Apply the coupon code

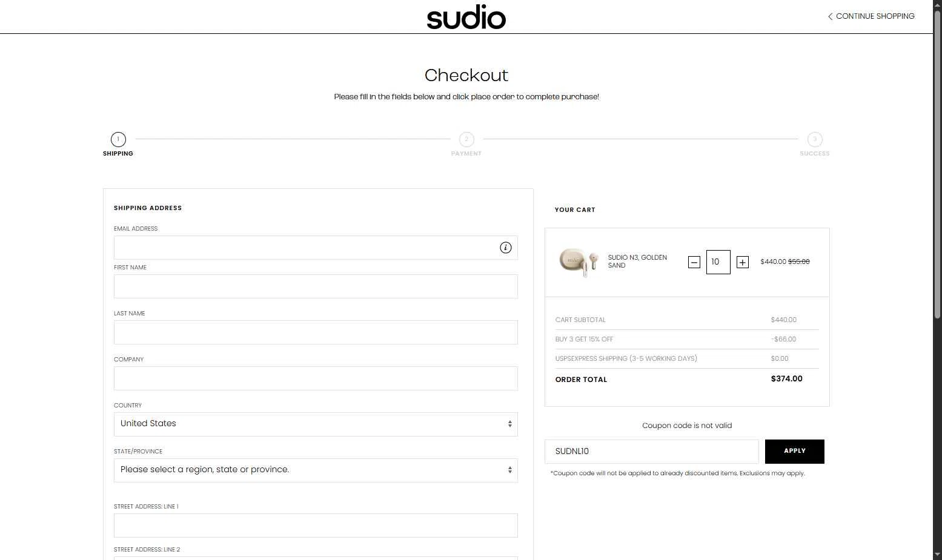pos(794,452)
